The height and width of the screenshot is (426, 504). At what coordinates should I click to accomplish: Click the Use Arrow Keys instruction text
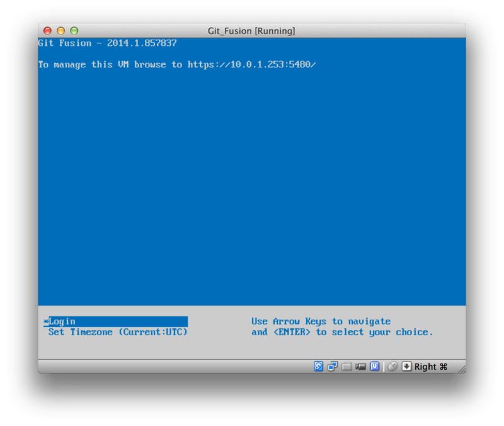tap(322, 321)
